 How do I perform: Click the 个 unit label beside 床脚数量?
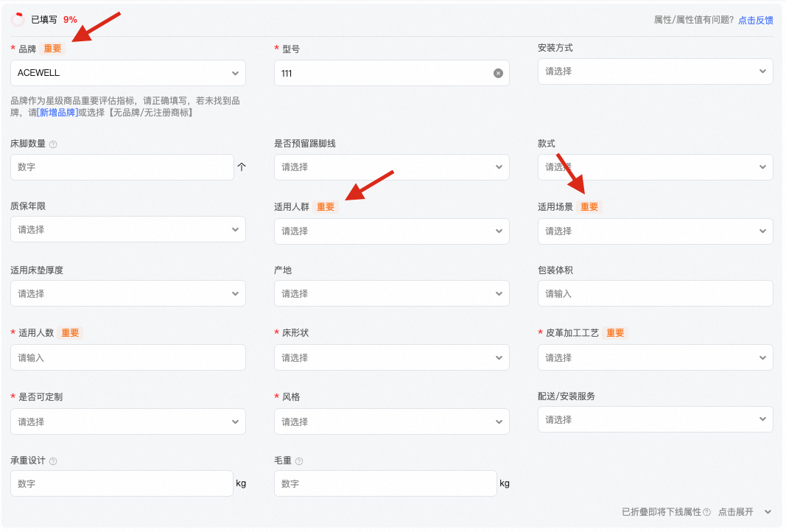[242, 167]
